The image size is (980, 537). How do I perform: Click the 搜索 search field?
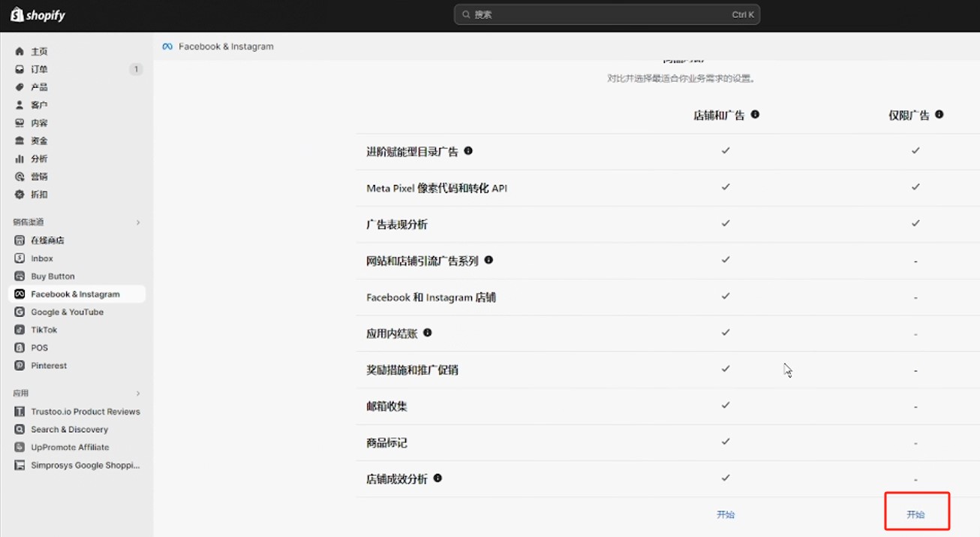[x=607, y=14]
